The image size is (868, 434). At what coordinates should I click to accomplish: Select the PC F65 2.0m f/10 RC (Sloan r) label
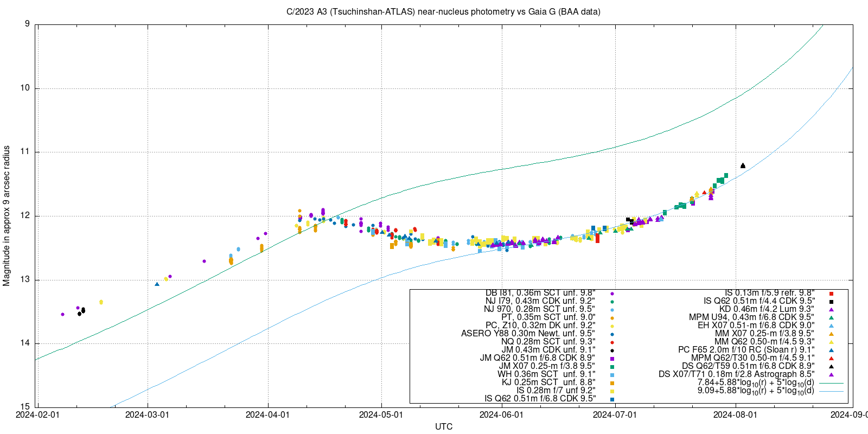[746, 350]
